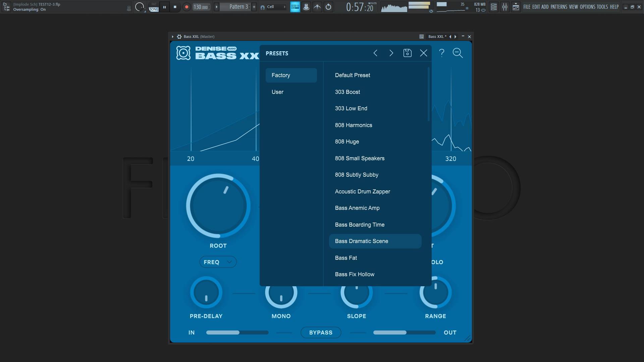This screenshot has width=644, height=362.
Task: Click the Denise Audio logo icon
Action: point(183,53)
